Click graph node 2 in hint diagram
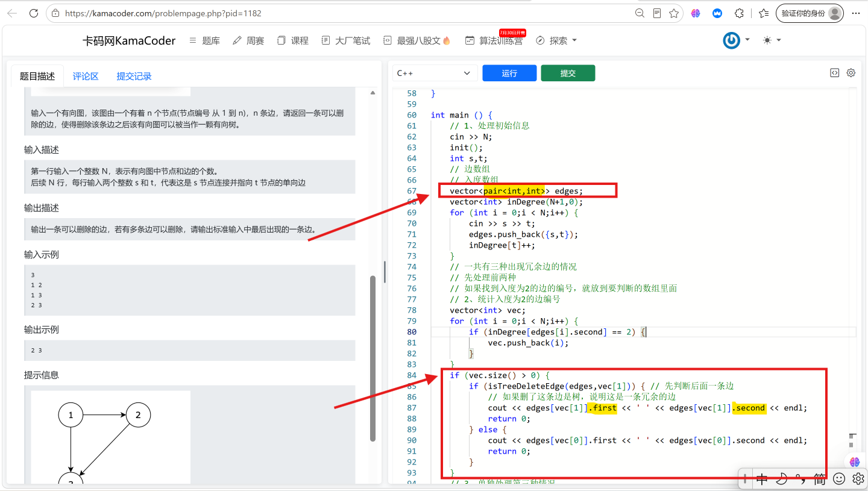Image resolution: width=868 pixels, height=491 pixels. pyautogui.click(x=138, y=415)
